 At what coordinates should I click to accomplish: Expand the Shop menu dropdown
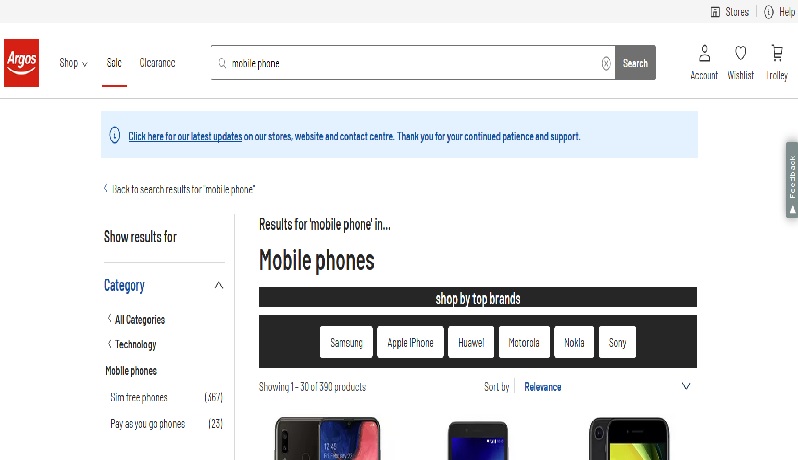pyautogui.click(x=73, y=63)
